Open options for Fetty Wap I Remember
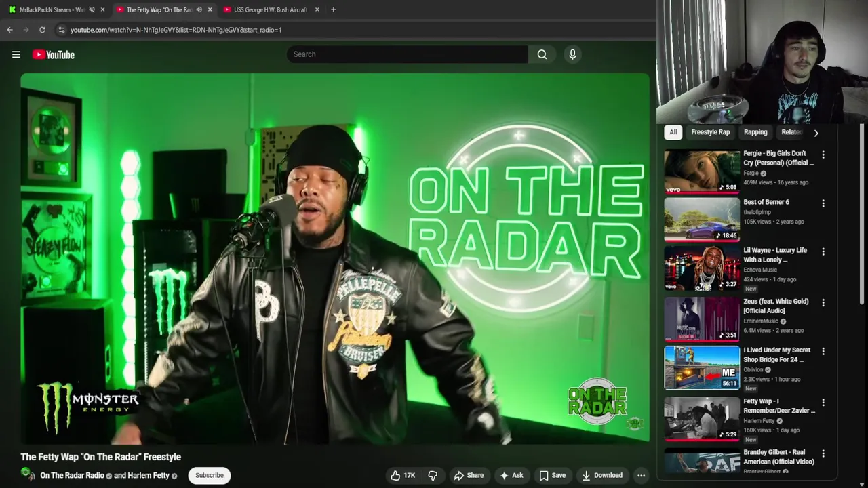Image resolution: width=868 pixels, height=488 pixels. [x=823, y=403]
